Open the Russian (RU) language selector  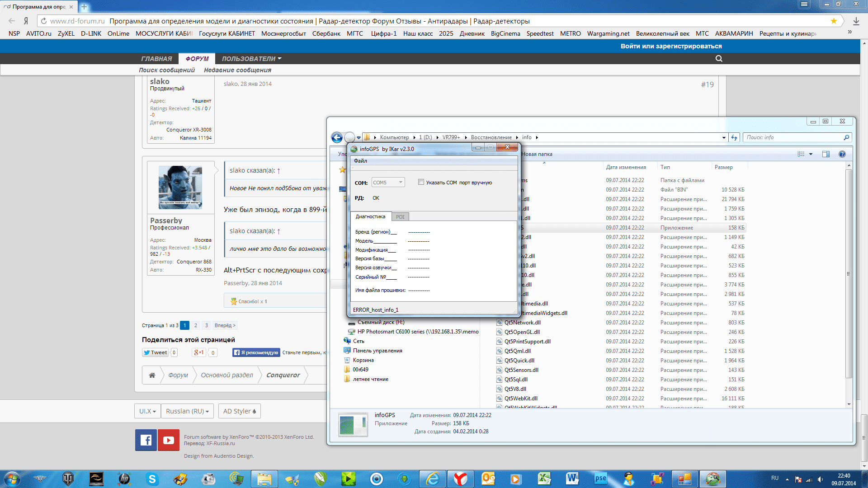pyautogui.click(x=187, y=411)
